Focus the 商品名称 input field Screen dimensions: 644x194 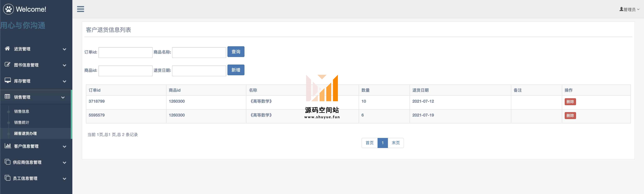pyautogui.click(x=199, y=52)
